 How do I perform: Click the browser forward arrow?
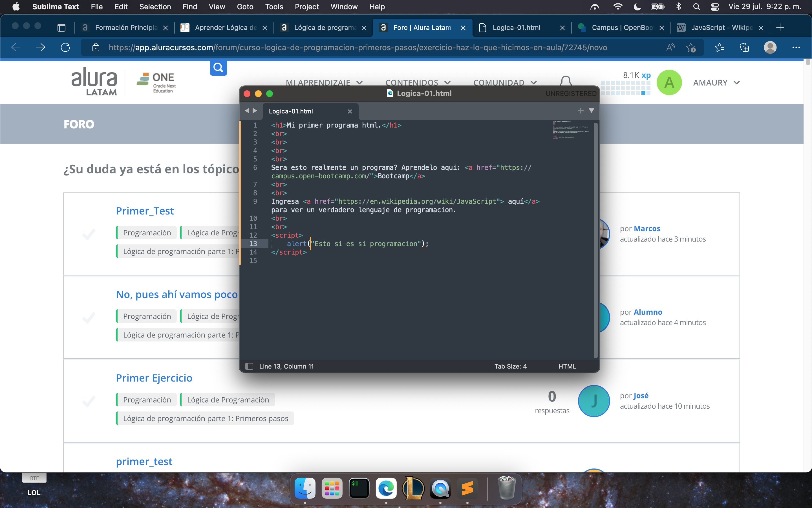tap(40, 47)
